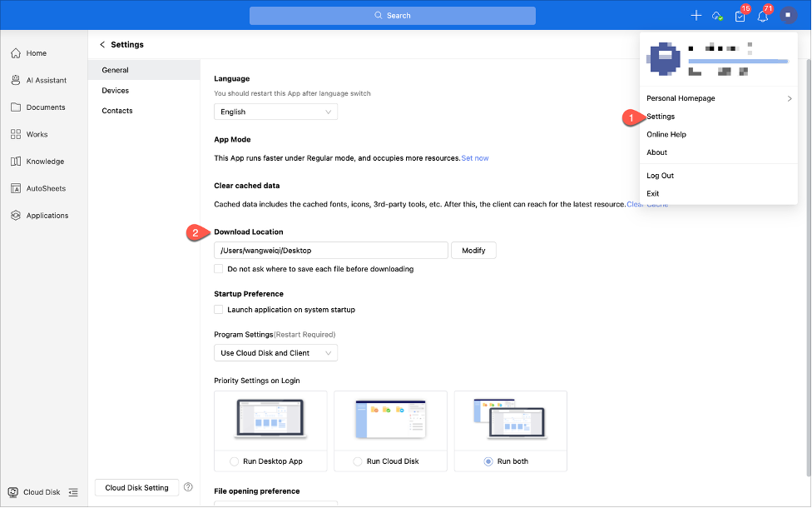Open the cloud sync status icon

pos(717,16)
